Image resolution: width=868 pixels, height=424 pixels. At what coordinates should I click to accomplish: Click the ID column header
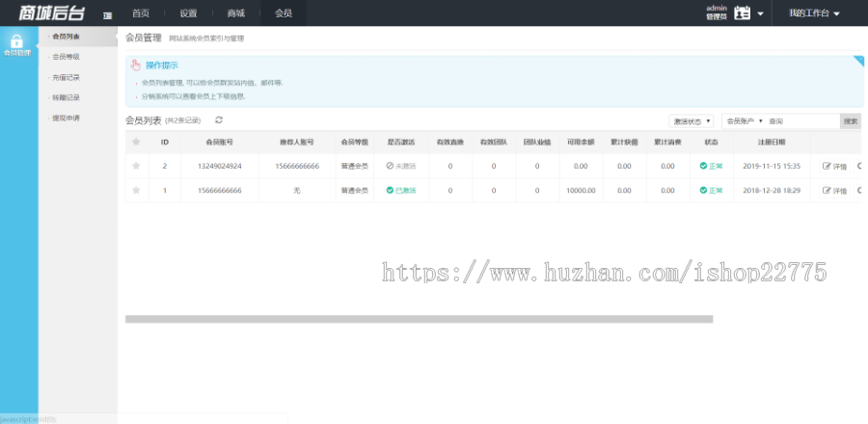[x=164, y=142]
